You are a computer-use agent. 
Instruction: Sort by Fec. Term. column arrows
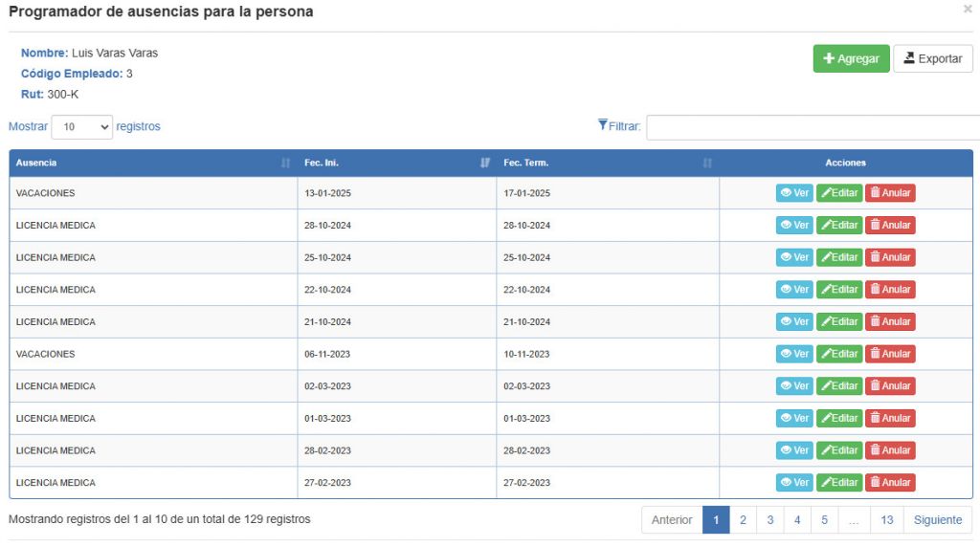coord(707,163)
